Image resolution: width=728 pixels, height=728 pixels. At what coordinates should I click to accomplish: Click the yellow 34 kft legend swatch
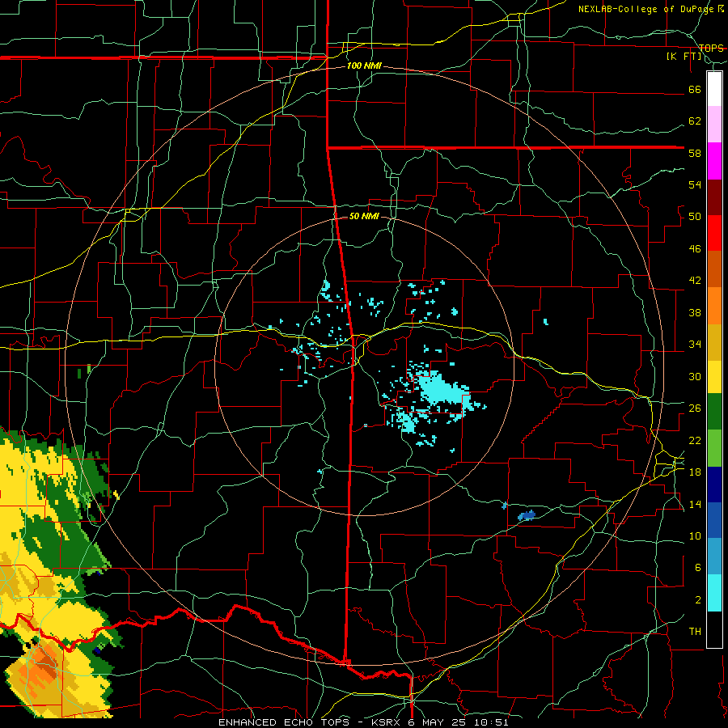[x=714, y=376]
